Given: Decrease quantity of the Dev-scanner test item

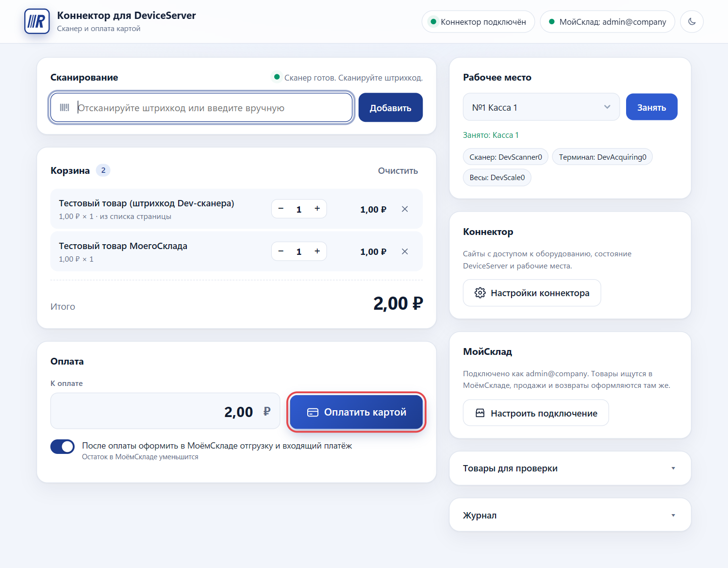Looking at the screenshot, I should (x=281, y=209).
